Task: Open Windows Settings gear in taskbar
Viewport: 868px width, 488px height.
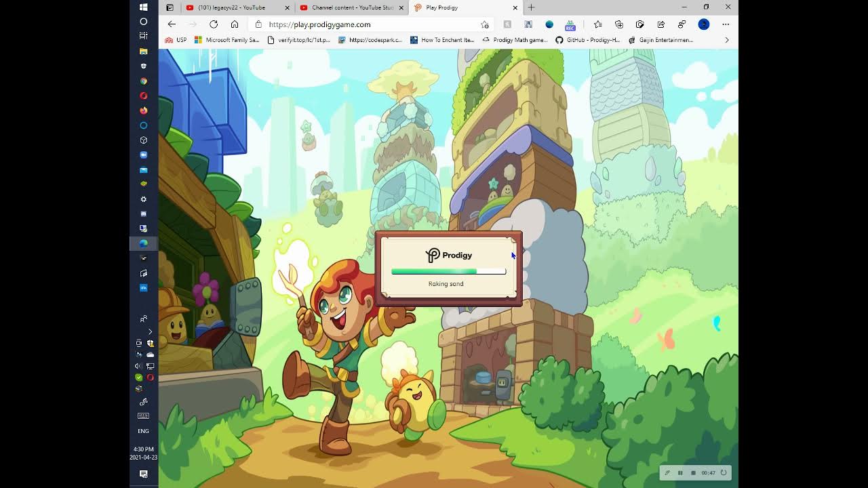Action: (x=143, y=199)
